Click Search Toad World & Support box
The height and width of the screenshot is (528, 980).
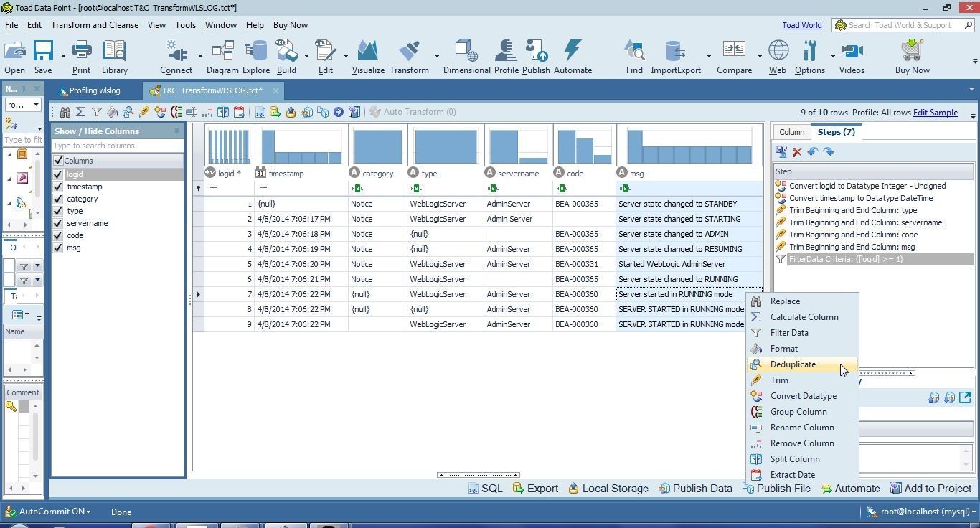[x=903, y=25]
